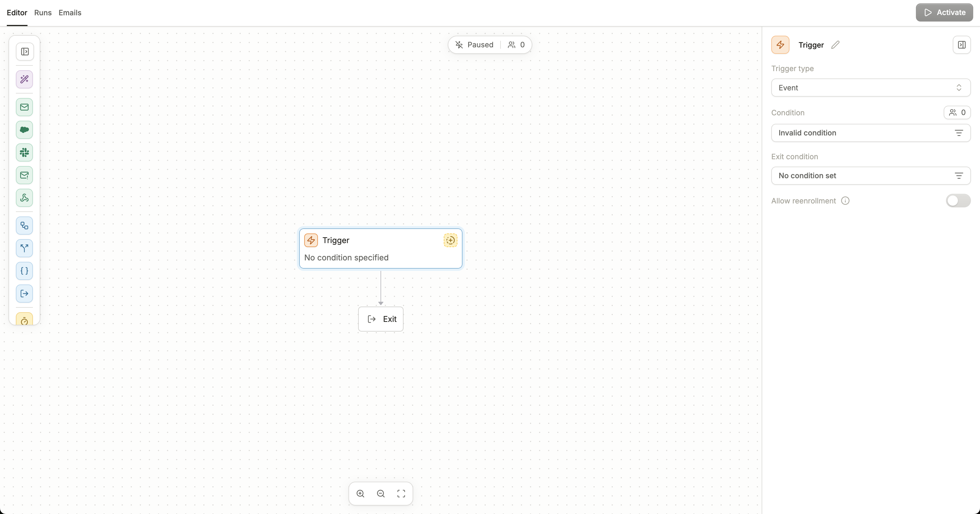Select the AI magic wand tool in sidebar

[x=24, y=79]
